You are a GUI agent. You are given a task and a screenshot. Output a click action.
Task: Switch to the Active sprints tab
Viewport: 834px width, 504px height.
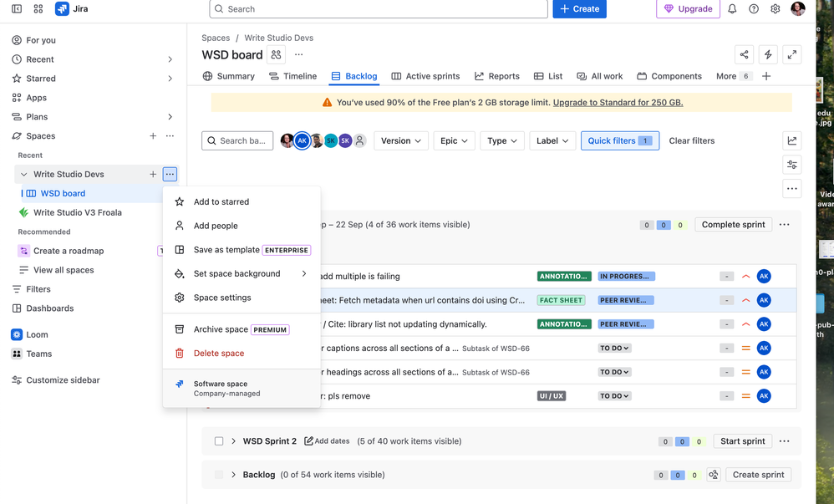click(425, 76)
